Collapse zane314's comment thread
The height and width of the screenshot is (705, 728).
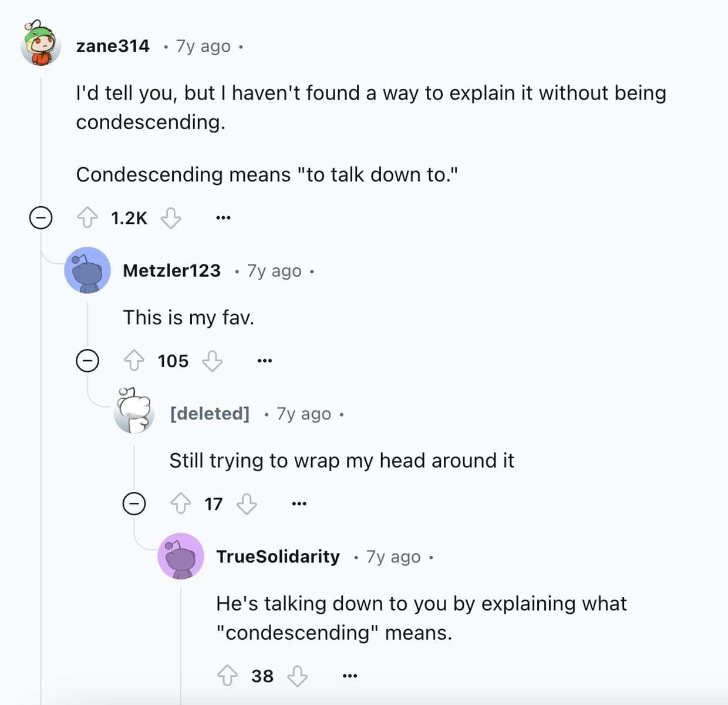(41, 218)
